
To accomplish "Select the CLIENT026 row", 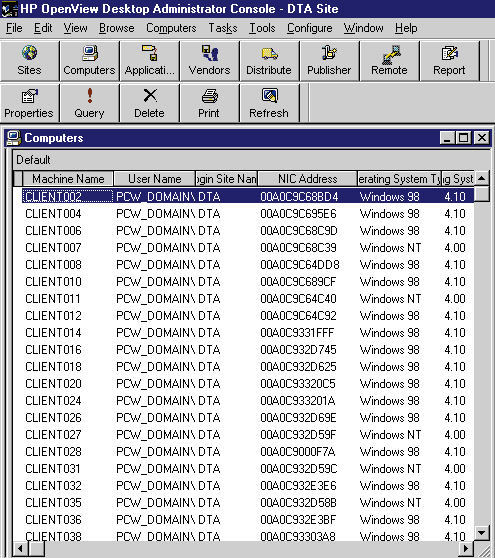I will 248,418.
